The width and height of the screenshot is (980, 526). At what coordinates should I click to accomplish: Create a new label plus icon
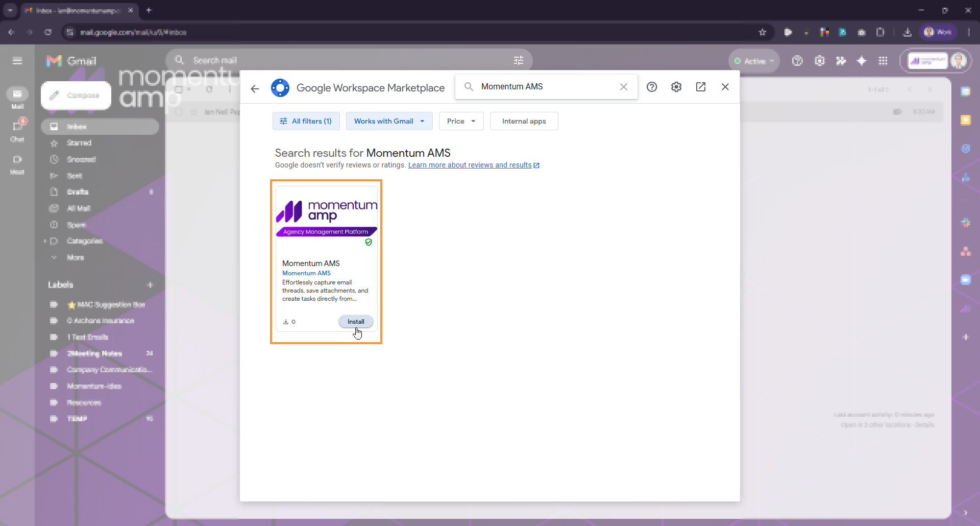tap(150, 285)
